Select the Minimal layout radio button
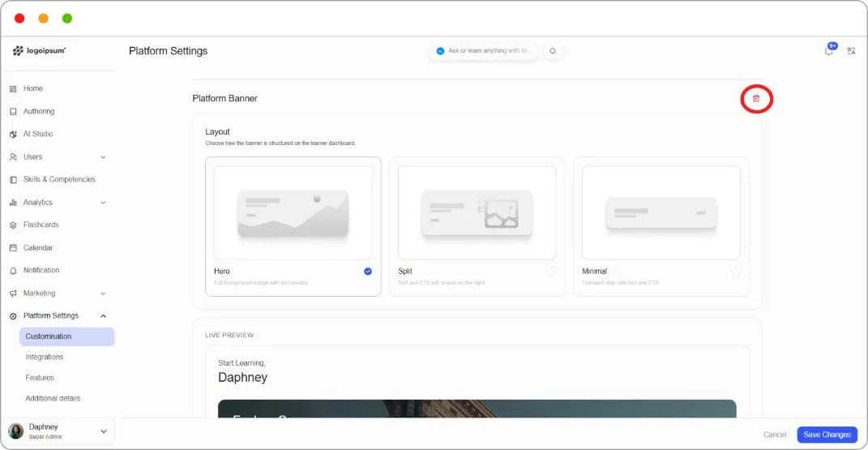868x450 pixels. point(735,272)
